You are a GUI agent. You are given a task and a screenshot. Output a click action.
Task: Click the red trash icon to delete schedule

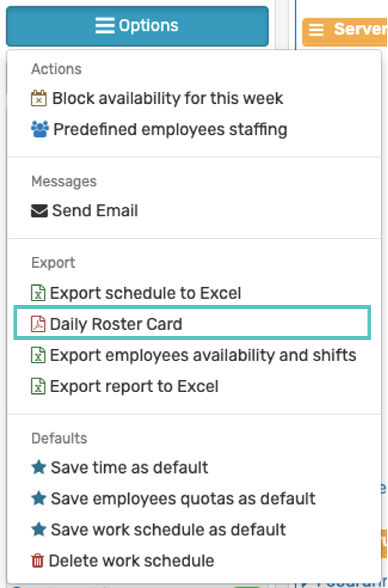click(x=38, y=561)
